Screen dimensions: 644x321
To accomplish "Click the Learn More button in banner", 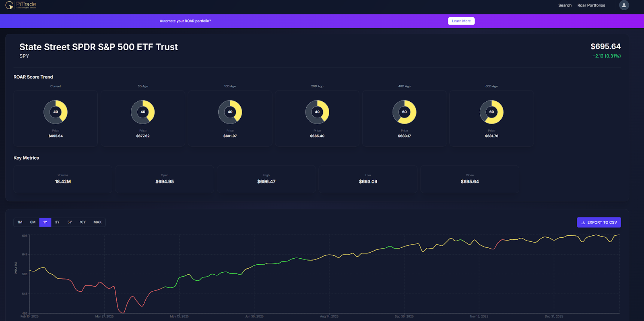I will click(461, 21).
